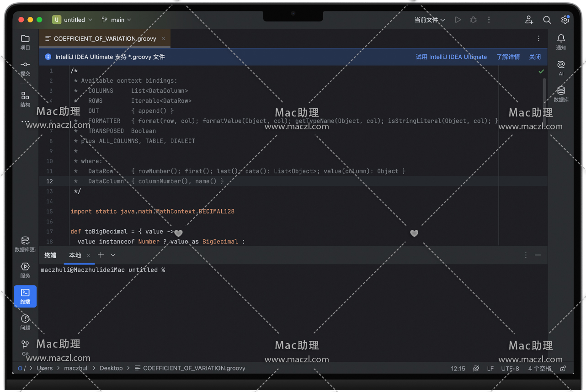Show the Notifications panel
The height and width of the screenshot is (392, 586).
561,42
